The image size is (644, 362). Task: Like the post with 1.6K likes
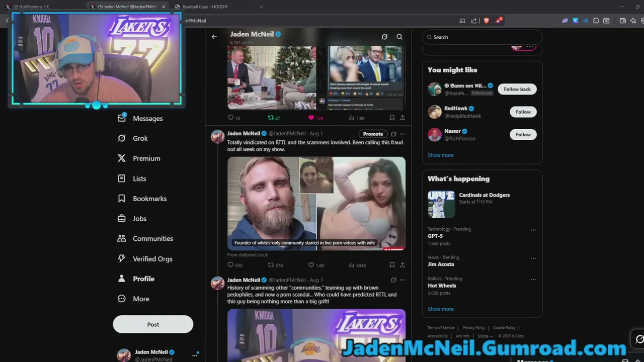click(316, 265)
